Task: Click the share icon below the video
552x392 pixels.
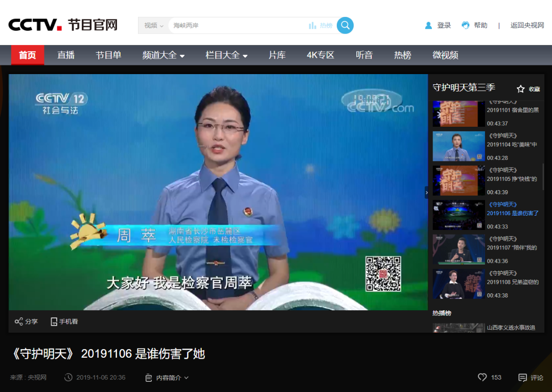Action: (19, 321)
